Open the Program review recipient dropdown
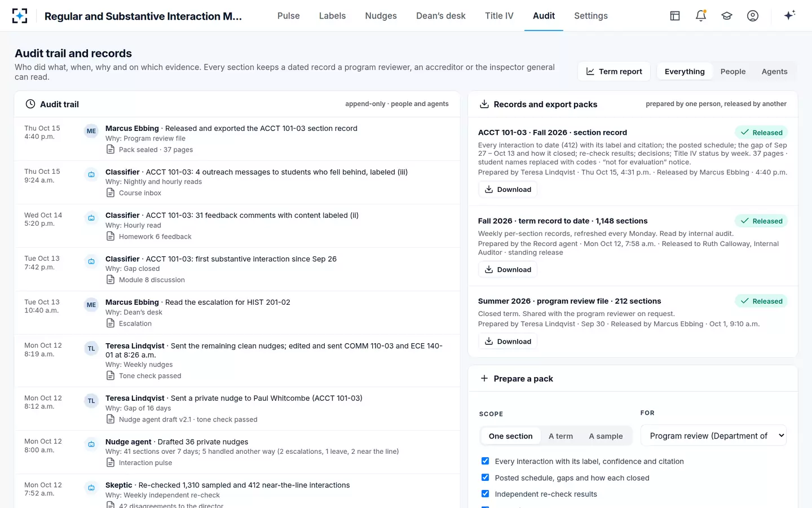 click(713, 436)
